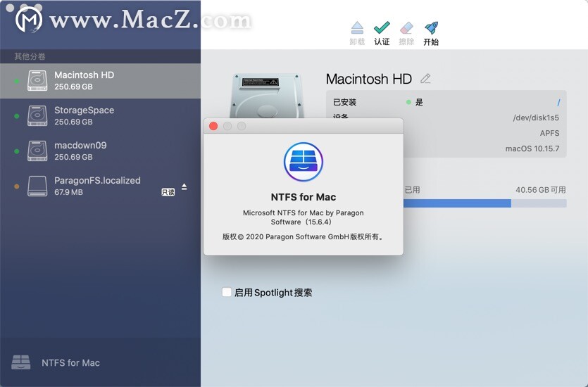This screenshot has height=387, width=588.
Task: Click the disk usage bar
Action: tap(485, 203)
